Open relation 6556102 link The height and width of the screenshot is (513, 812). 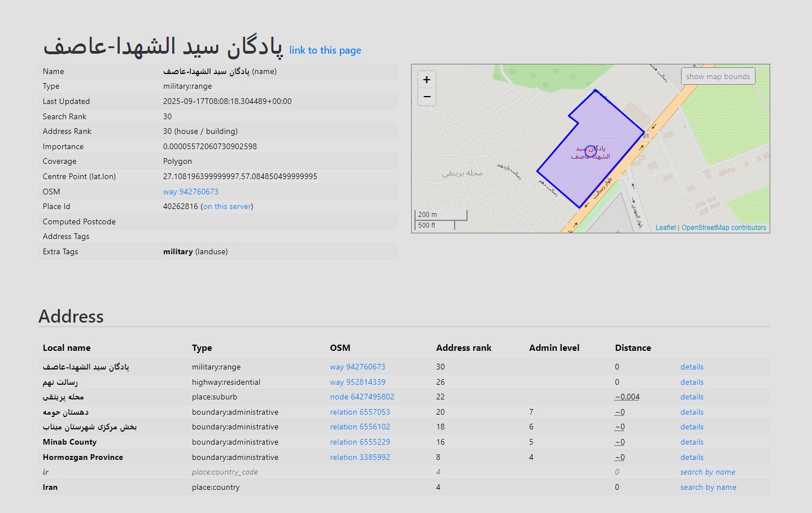pyautogui.click(x=360, y=427)
